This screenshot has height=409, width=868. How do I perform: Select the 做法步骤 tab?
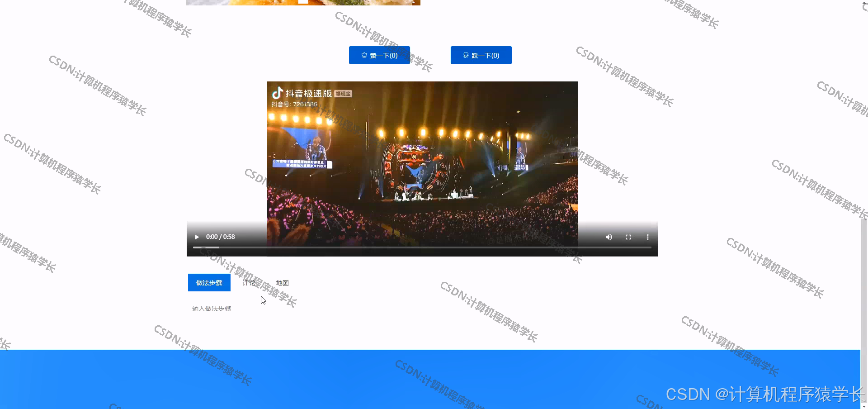point(209,283)
